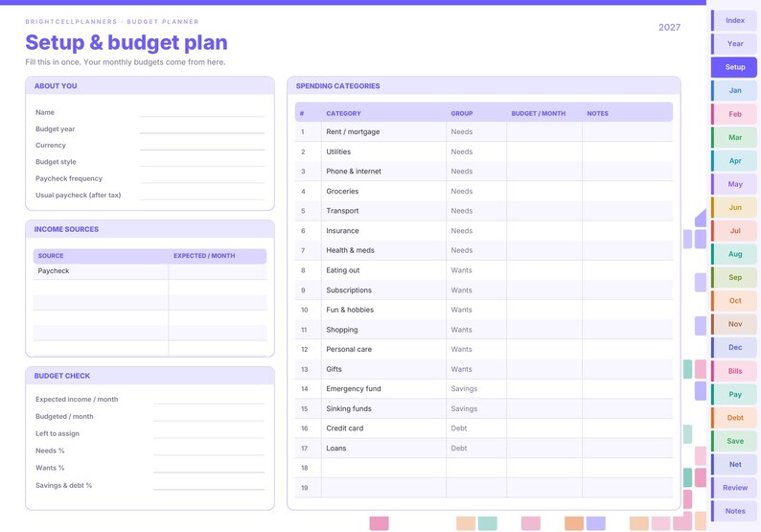
Task: Click the 'Health & meds' category
Action: tap(383, 250)
